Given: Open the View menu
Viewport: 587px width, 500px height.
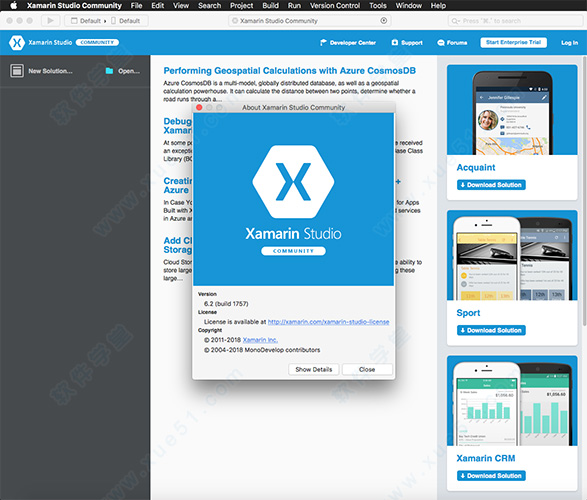Looking at the screenshot, I should pyautogui.click(x=181, y=5).
